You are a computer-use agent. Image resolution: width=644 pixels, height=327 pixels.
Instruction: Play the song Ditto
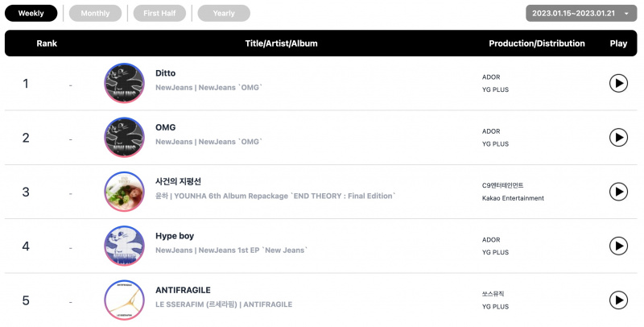point(618,84)
